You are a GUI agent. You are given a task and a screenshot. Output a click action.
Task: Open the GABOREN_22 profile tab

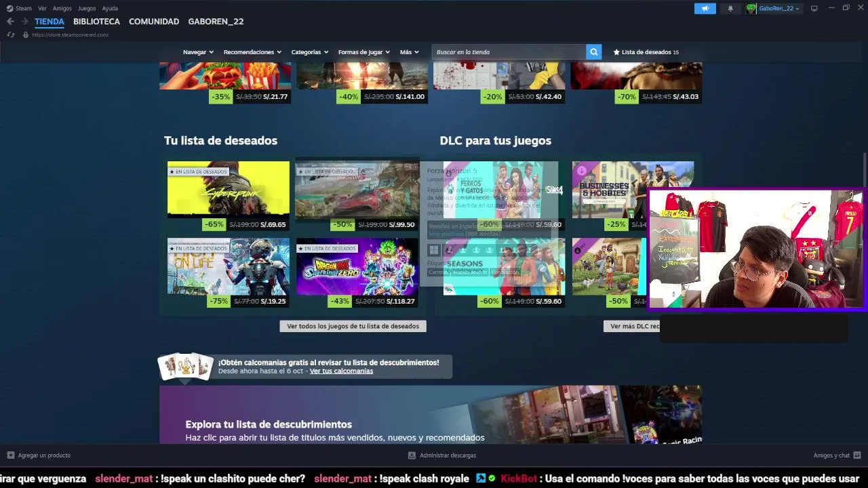(216, 22)
